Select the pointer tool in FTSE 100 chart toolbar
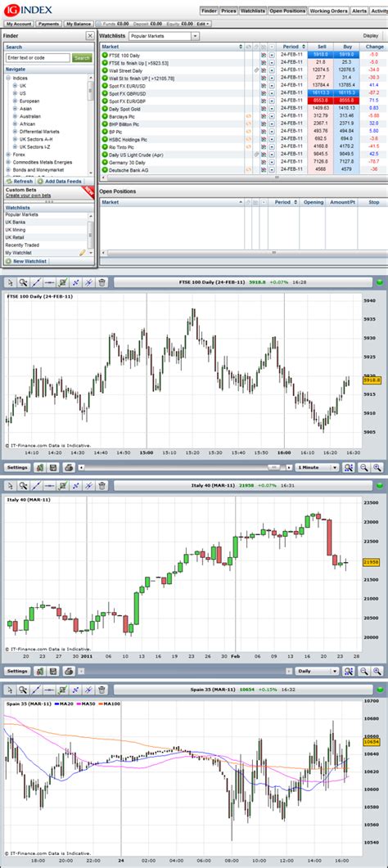 (10, 282)
